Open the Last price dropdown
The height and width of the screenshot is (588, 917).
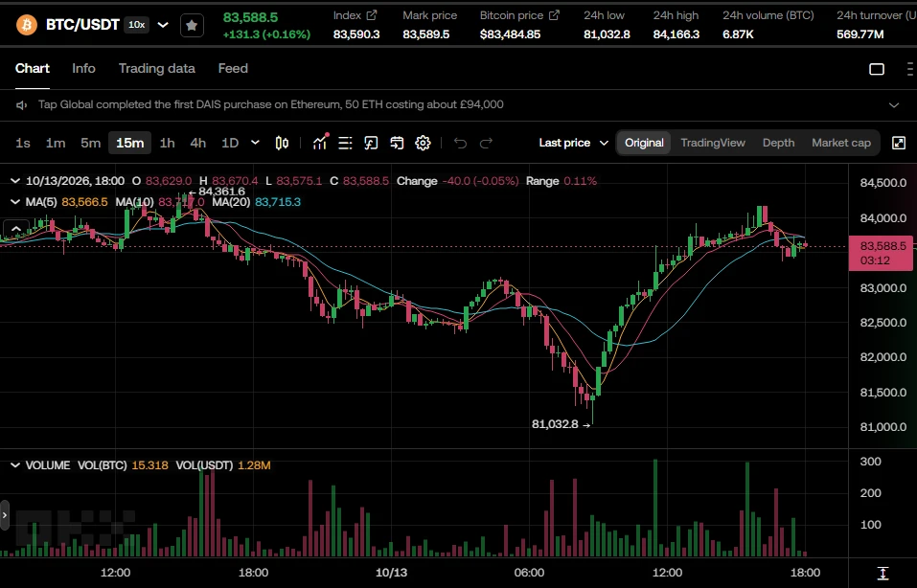(x=574, y=143)
